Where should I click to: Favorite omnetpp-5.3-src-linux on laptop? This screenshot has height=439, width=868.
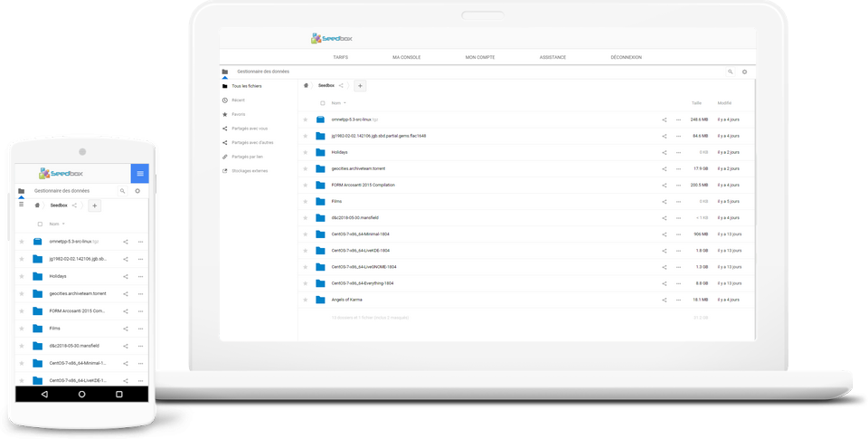[x=305, y=119]
